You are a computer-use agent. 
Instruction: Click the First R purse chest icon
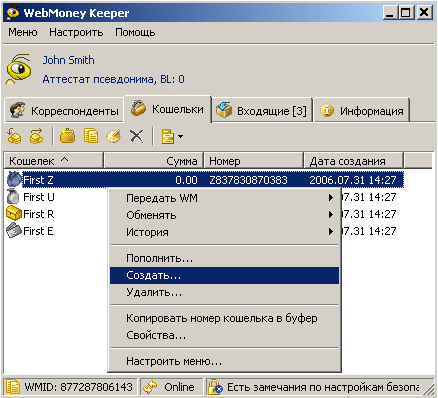14,214
